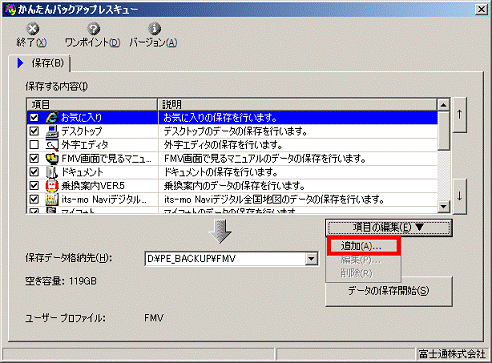Close the かんたんバックアップレスキュー window

pyautogui.click(x=481, y=9)
